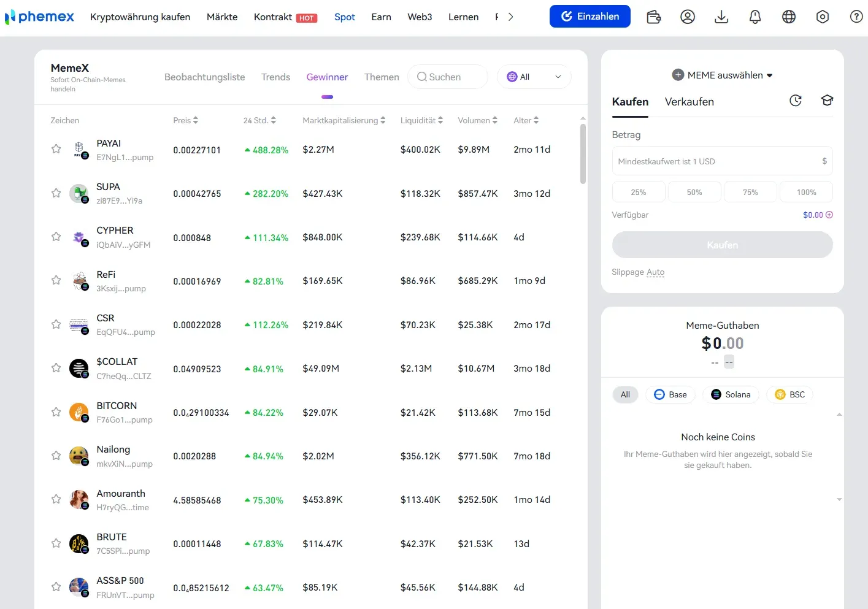868x609 pixels.
Task: Filter balance by Solana chain
Action: tap(731, 394)
